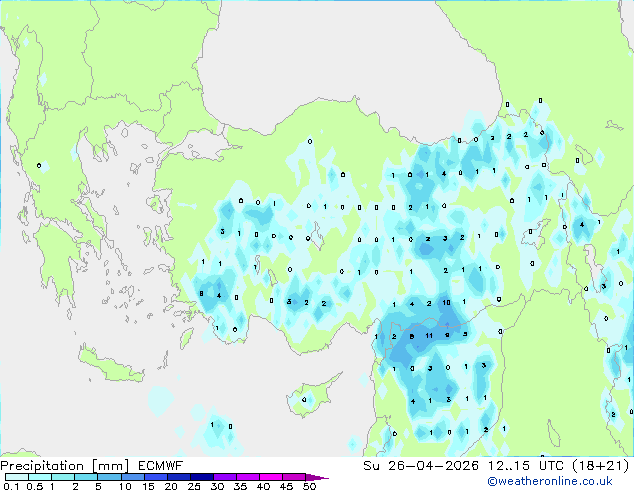Click the '12..15 UTC' time label
Image resolution: width=634 pixels, height=490 pixels.
(x=526, y=466)
